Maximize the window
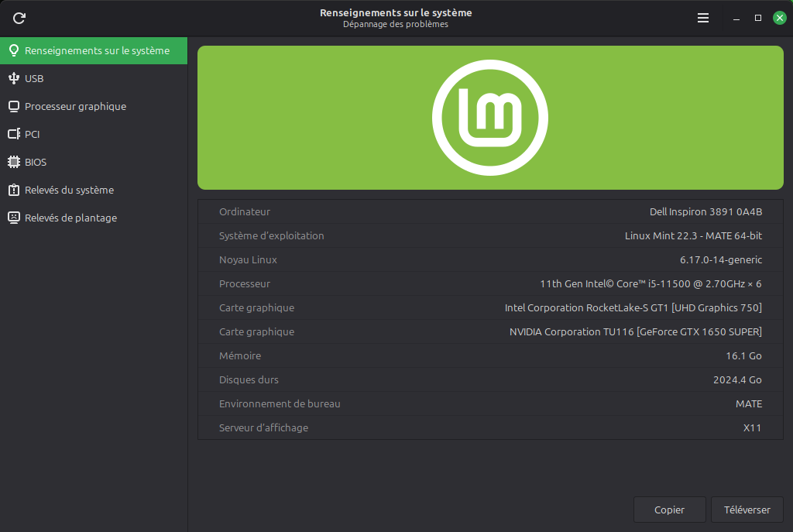793x532 pixels. [x=758, y=19]
